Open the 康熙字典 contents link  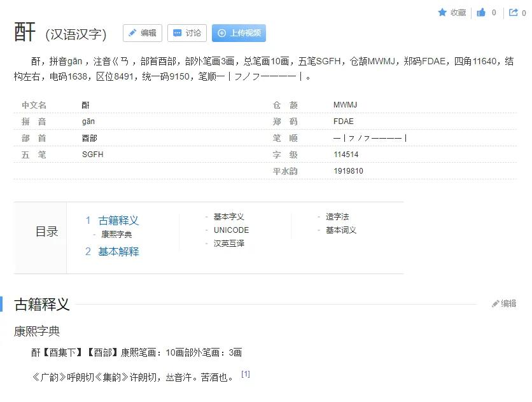(116, 233)
